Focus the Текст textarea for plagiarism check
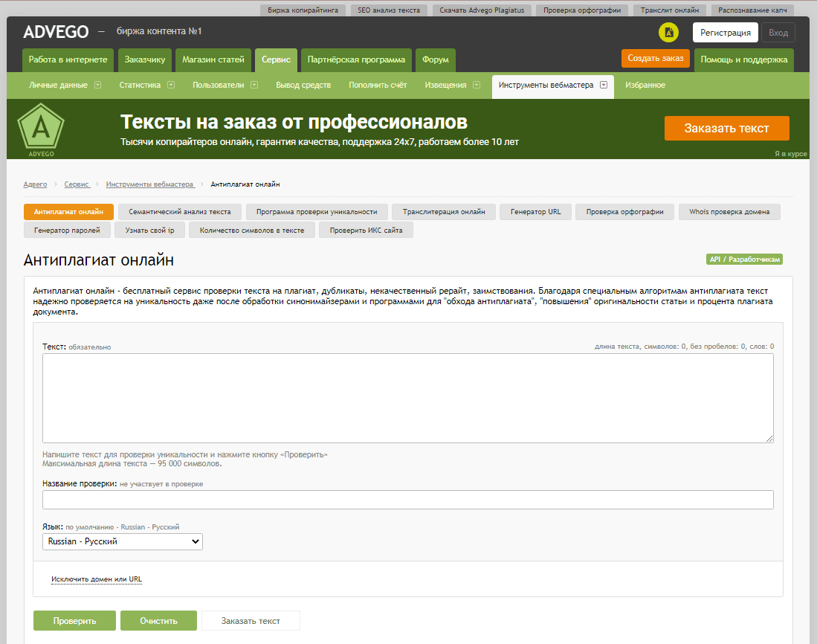 pos(408,398)
